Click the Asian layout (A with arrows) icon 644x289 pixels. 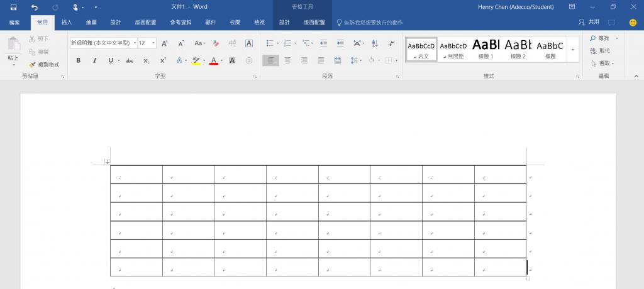pyautogui.click(x=357, y=43)
